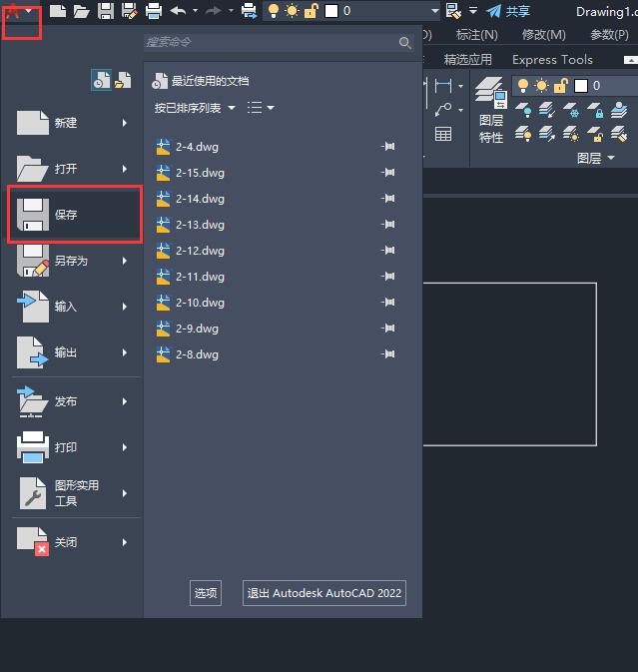Click the Batch plot icon in top toolbar

click(249, 11)
